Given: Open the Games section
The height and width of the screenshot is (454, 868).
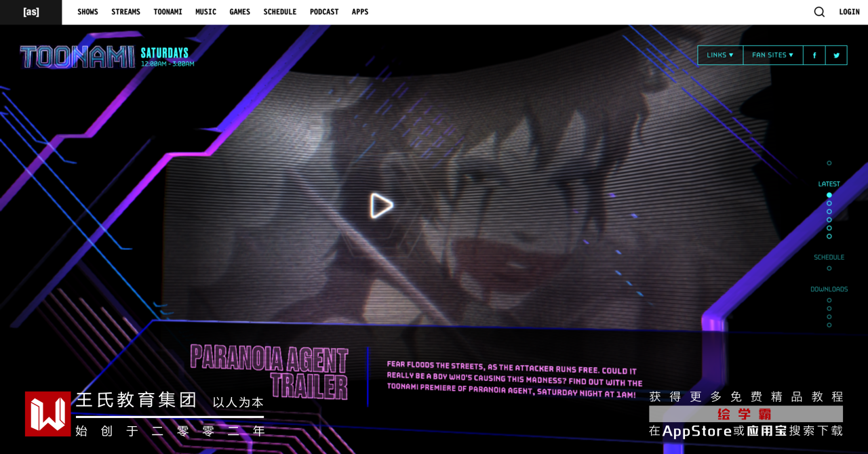Looking at the screenshot, I should pyautogui.click(x=239, y=12).
